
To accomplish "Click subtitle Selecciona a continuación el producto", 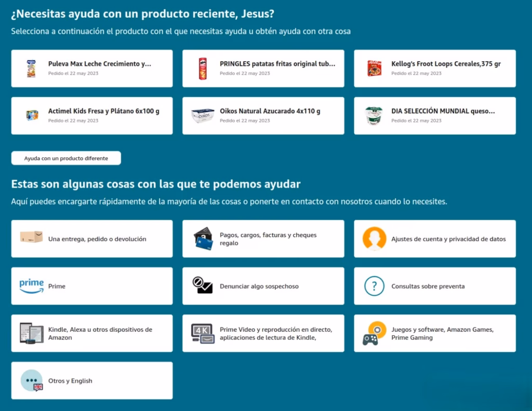I will coord(181,31).
